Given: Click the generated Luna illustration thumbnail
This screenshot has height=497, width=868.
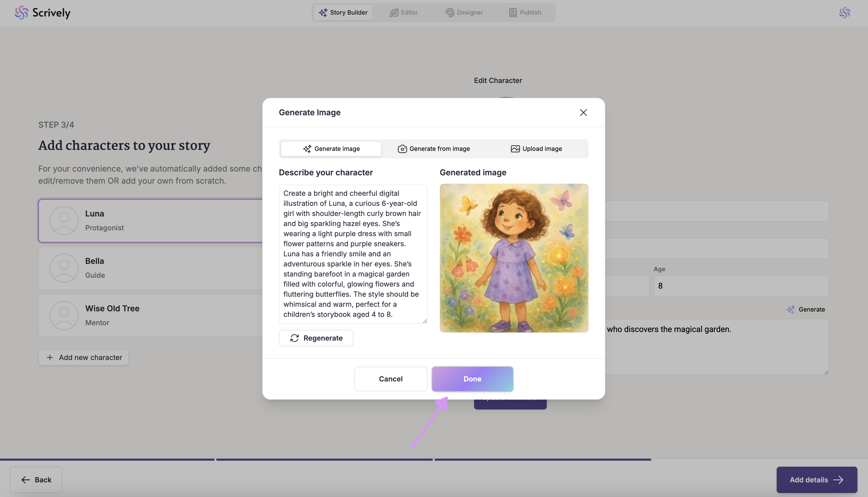Looking at the screenshot, I should [x=514, y=258].
